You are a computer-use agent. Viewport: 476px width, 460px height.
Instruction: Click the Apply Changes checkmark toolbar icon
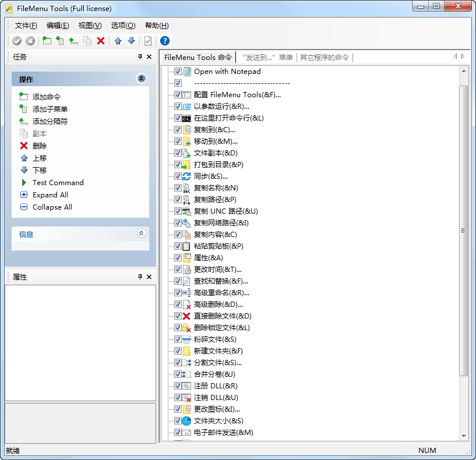(x=17, y=41)
